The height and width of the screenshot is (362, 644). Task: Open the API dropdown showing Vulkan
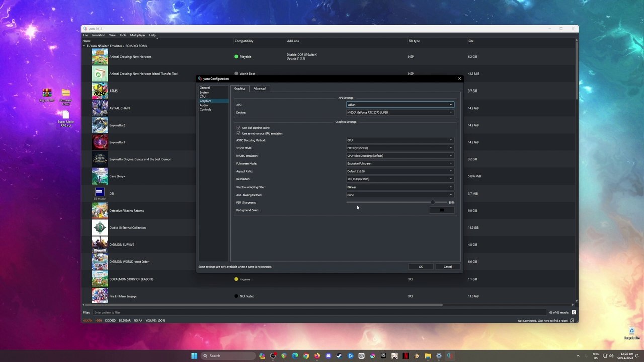[400, 105]
